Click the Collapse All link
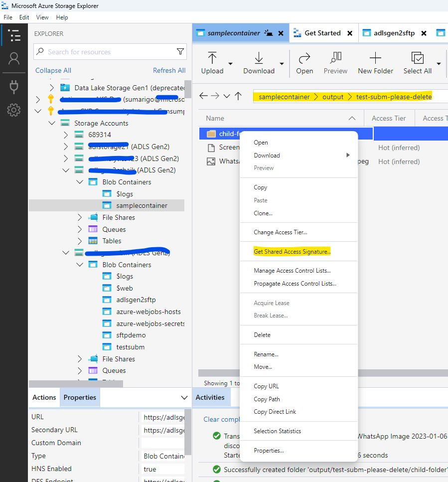The height and width of the screenshot is (482, 448). point(53,70)
